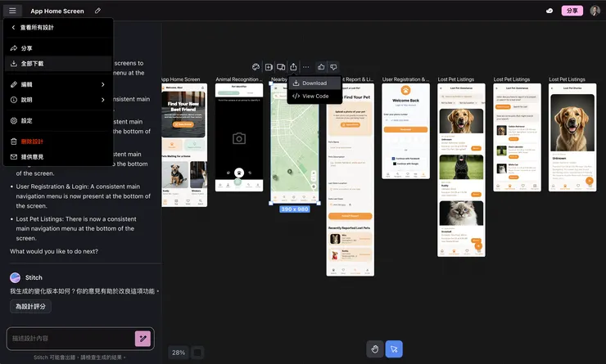
Task: Choose 提供意見 menu entry
Action: [58, 157]
